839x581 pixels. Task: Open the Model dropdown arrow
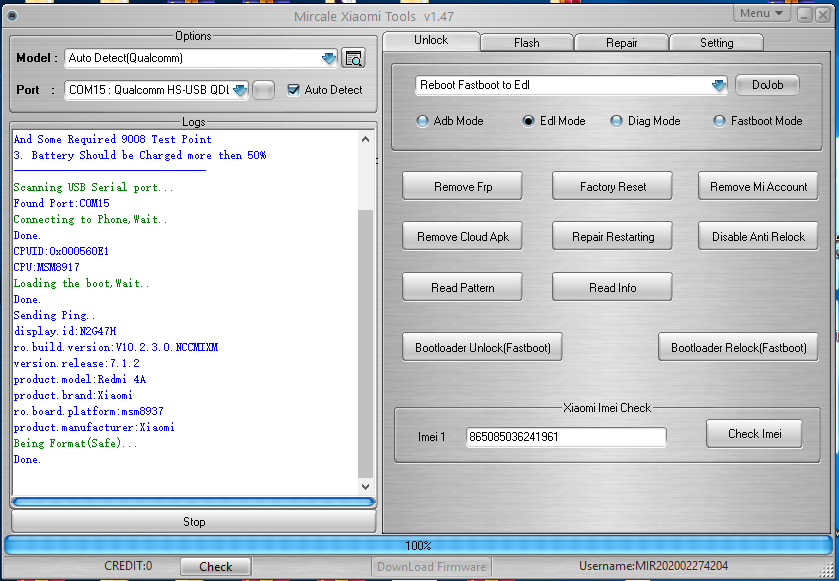point(329,58)
